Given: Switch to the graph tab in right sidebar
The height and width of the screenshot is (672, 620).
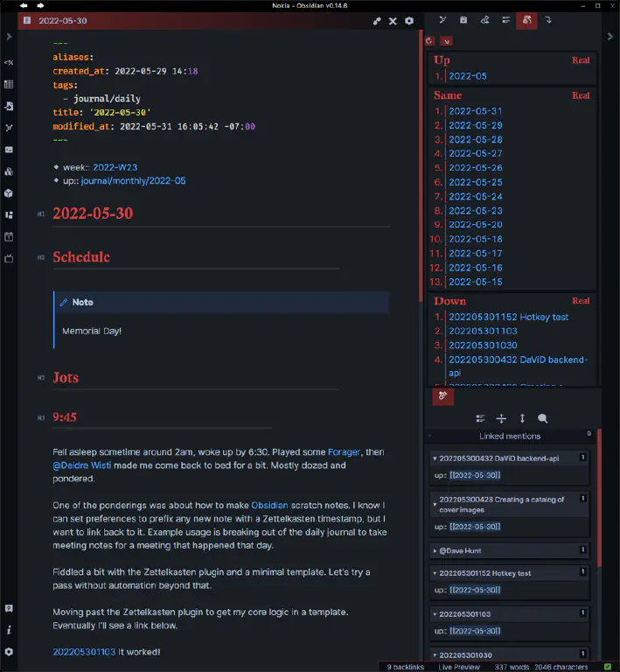Looking at the screenshot, I should [442, 20].
